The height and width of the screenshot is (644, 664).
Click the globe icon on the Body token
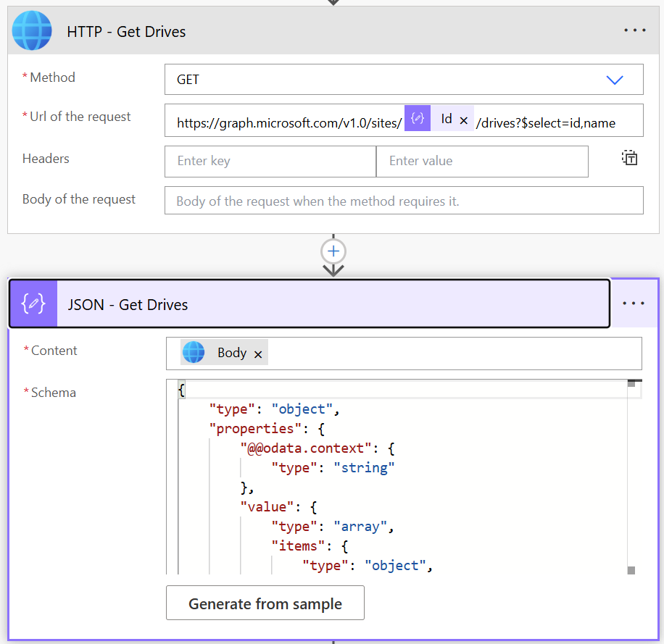point(194,352)
